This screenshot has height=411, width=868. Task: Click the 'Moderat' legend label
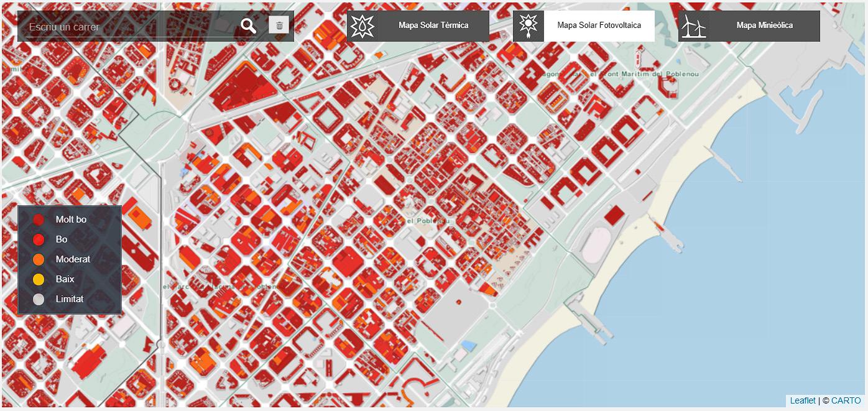[73, 259]
